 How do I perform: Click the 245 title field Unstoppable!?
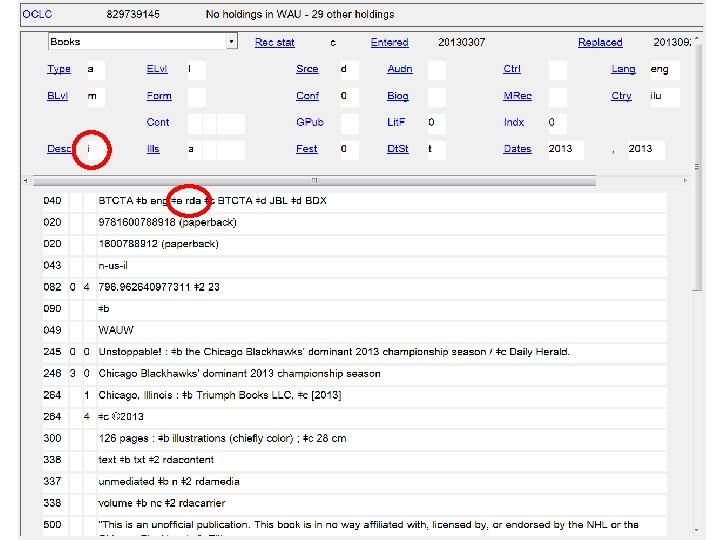[382, 352]
